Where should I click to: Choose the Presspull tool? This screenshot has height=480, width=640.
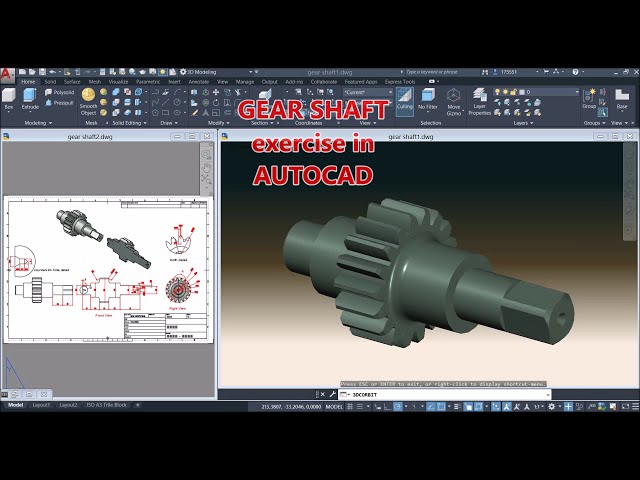pyautogui.click(x=60, y=103)
